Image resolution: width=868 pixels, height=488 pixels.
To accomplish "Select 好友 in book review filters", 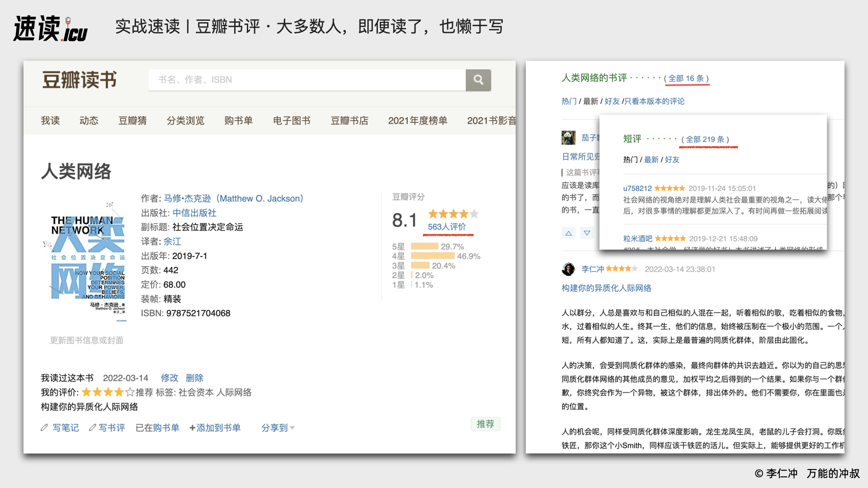I will point(612,101).
